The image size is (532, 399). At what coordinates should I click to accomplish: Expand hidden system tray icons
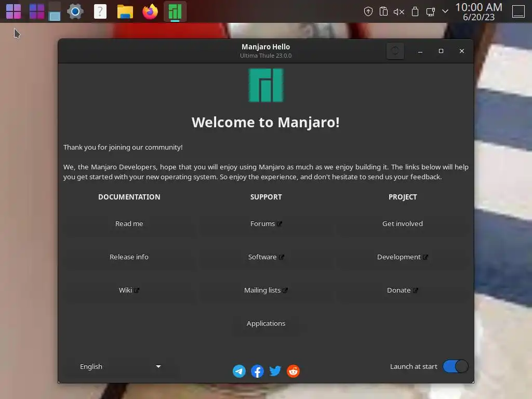(x=445, y=11)
